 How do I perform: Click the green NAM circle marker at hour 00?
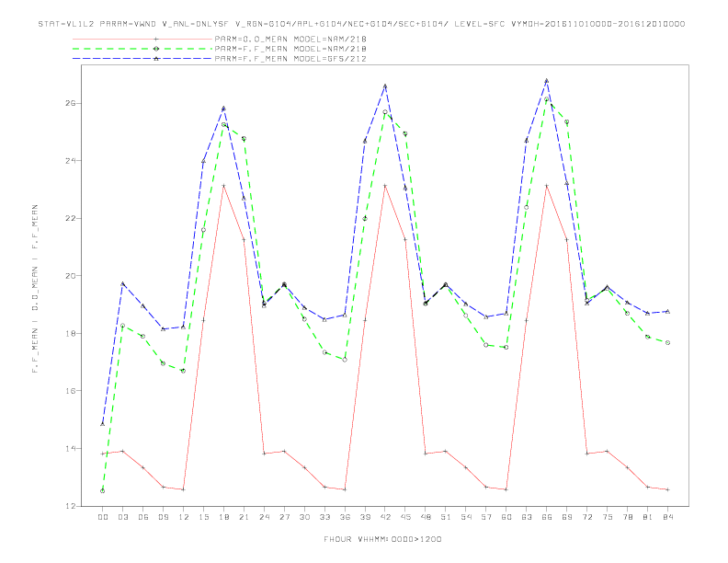[x=103, y=491]
